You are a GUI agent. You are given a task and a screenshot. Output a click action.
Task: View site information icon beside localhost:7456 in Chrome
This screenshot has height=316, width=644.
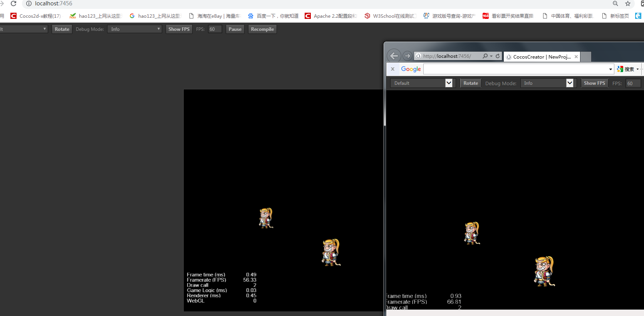[x=29, y=3]
